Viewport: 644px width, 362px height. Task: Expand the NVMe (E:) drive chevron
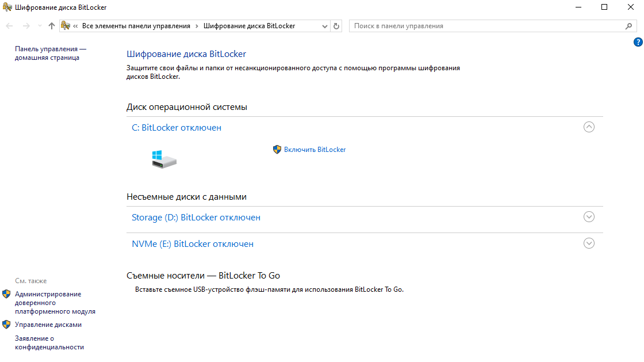589,243
